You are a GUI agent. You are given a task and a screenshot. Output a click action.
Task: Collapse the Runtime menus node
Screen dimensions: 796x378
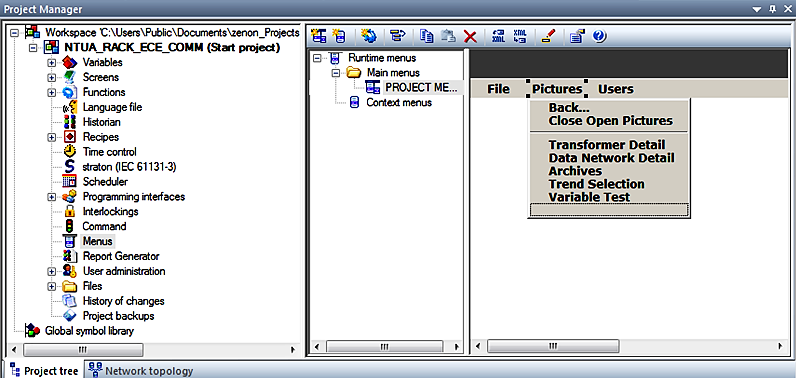coord(317,58)
